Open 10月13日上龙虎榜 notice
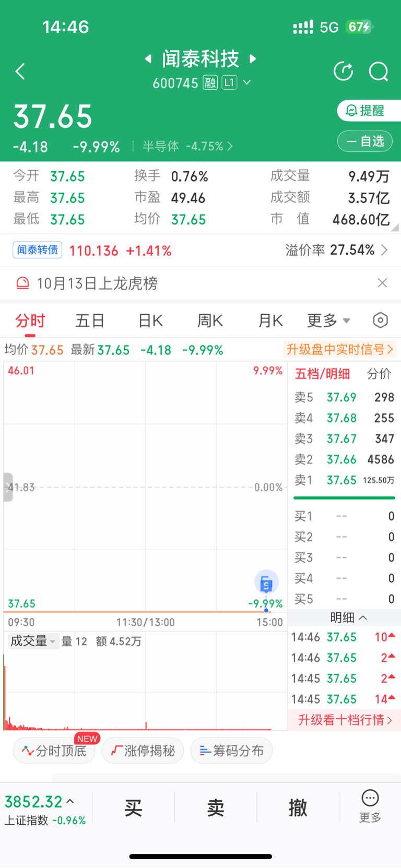Viewport: 401px width, 868px height. (x=97, y=283)
